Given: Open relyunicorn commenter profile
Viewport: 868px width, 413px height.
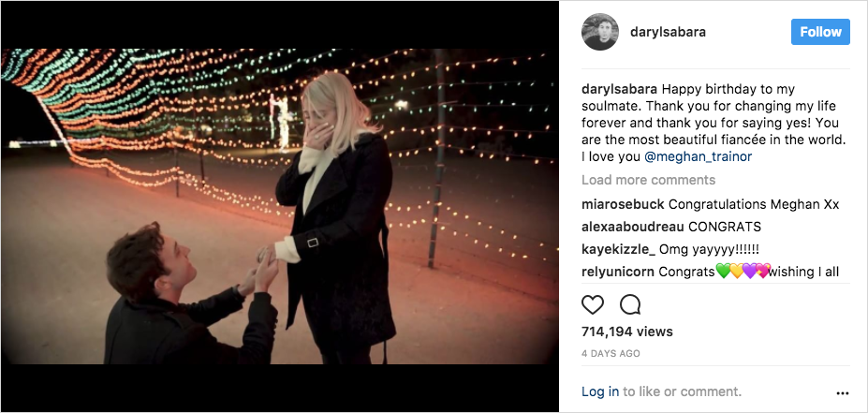Looking at the screenshot, I should click(618, 272).
